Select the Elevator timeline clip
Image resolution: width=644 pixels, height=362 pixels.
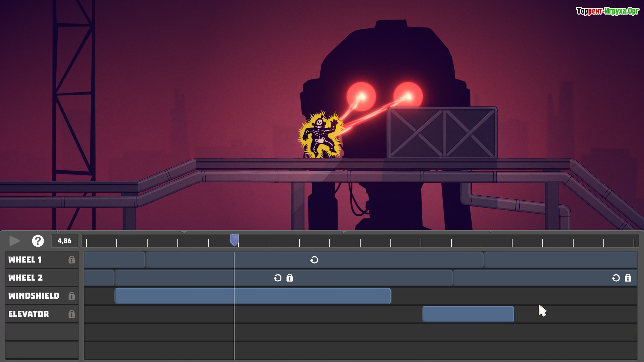[x=468, y=314]
